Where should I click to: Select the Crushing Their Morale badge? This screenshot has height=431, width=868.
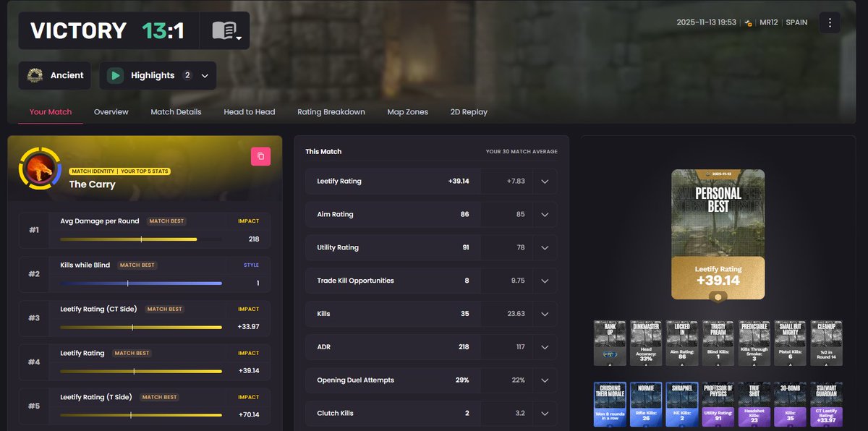[609, 404]
